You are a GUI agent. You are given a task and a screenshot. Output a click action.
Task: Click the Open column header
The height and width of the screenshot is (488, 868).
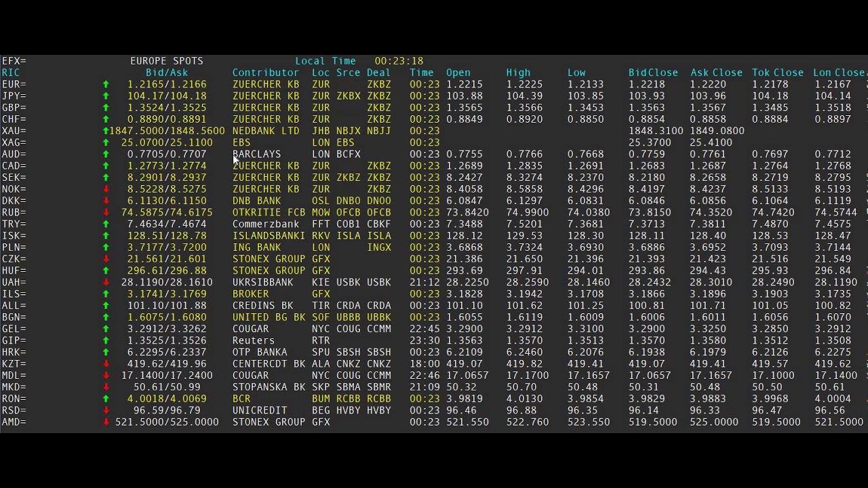point(458,73)
